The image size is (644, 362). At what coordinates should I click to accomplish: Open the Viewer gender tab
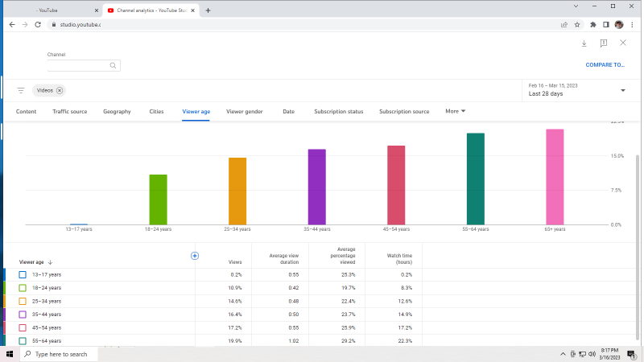coord(245,112)
